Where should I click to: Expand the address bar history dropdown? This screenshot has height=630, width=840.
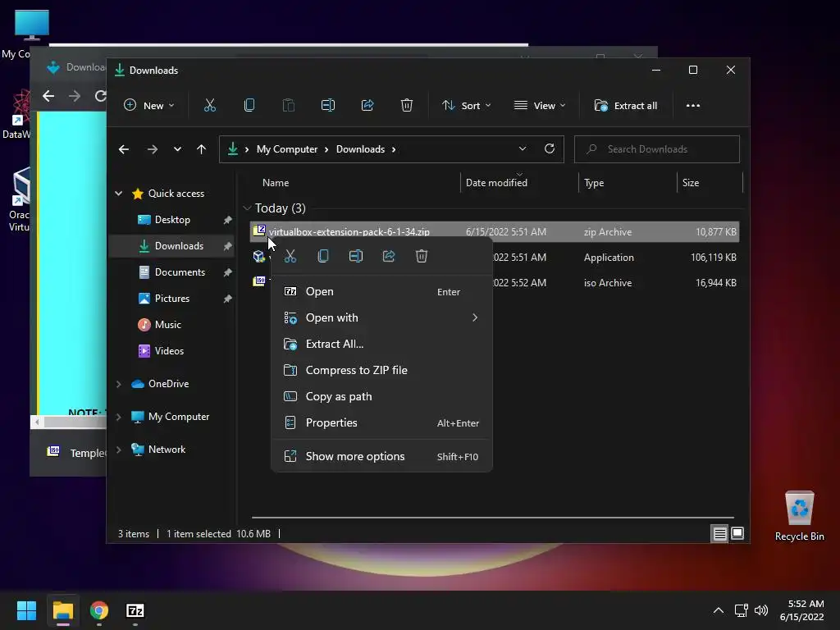click(x=523, y=149)
